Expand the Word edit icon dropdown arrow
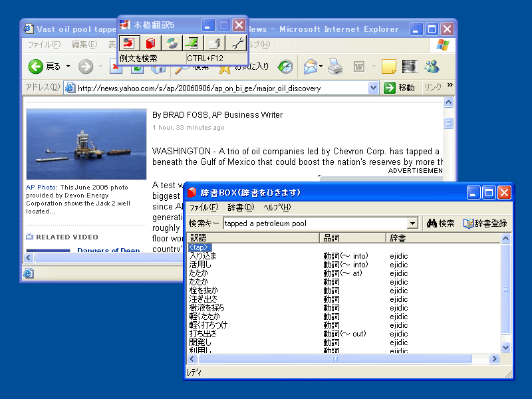The width and height of the screenshot is (532, 399). [374, 66]
